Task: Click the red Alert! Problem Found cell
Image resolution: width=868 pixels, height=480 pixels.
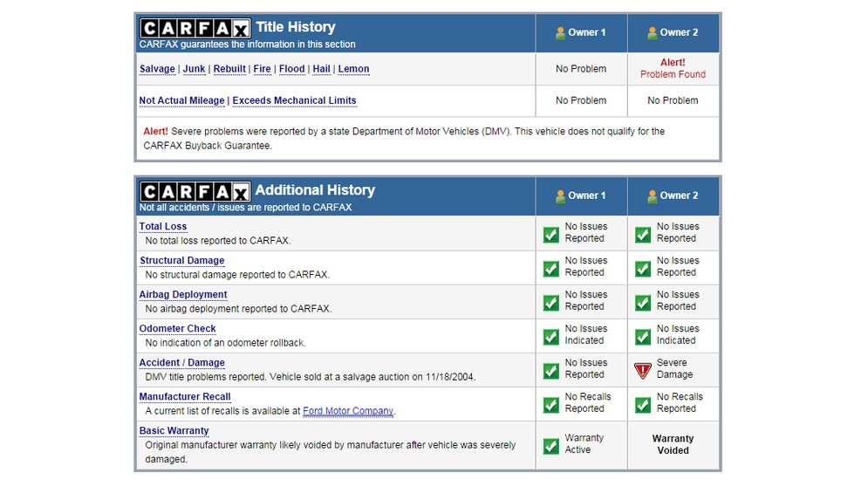Action: (673, 69)
